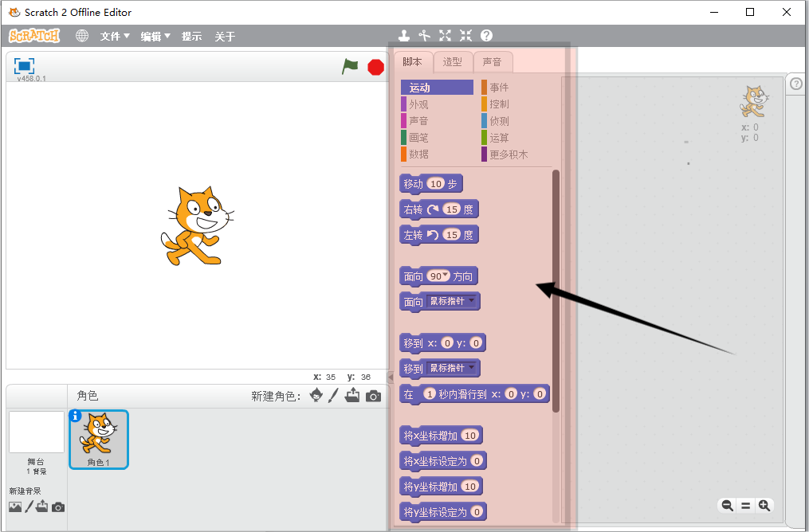Click value in 将y坐标设定为 block
The height and width of the screenshot is (532, 809).
pos(477,512)
